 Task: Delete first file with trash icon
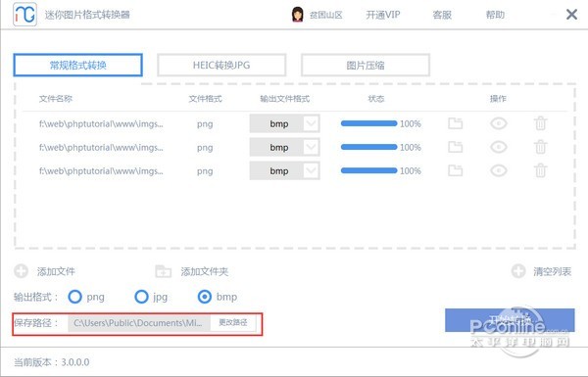[x=540, y=123]
